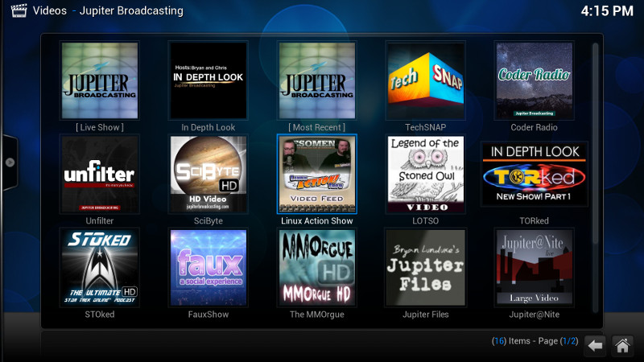Open In Depth Look show

click(208, 80)
